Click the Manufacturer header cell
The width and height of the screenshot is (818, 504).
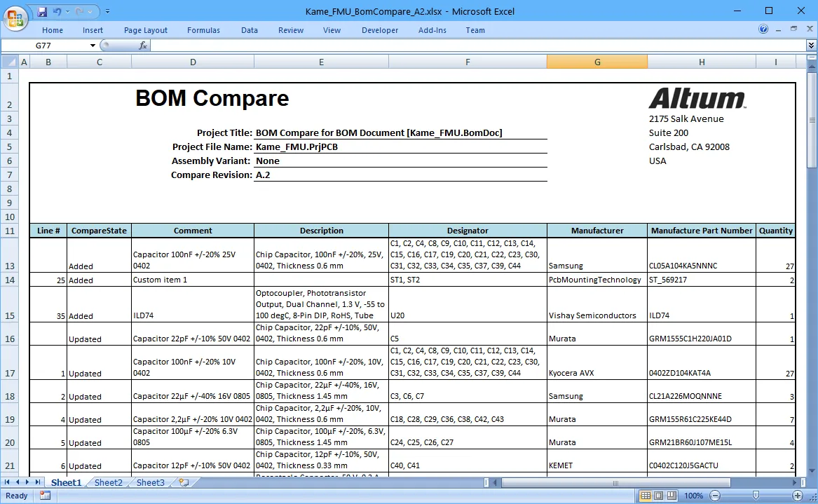597,231
